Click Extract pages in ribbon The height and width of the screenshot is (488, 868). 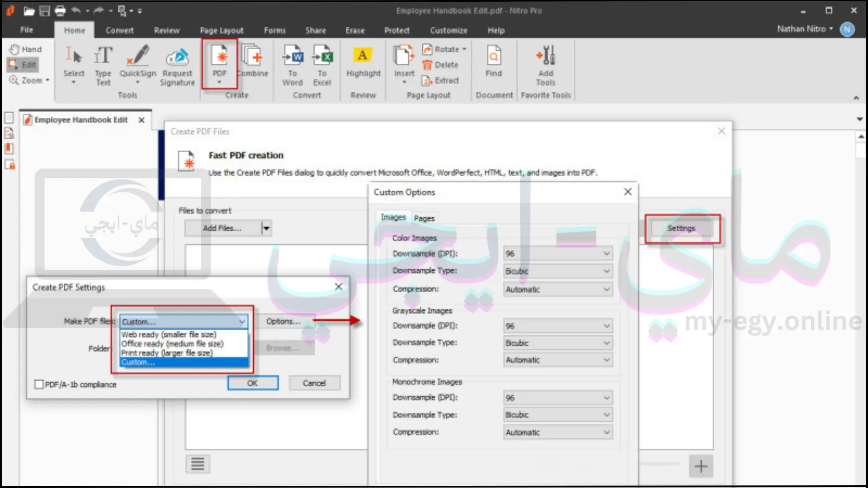(440, 80)
